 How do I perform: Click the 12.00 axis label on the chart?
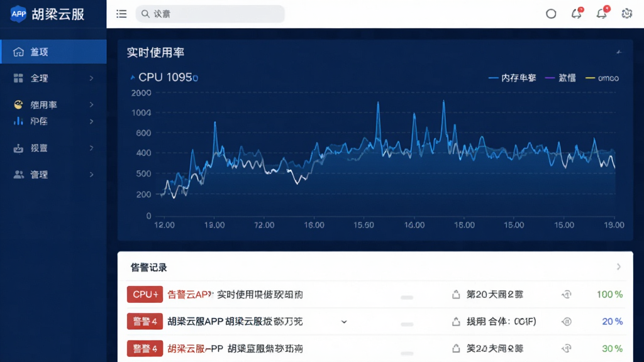coord(164,225)
